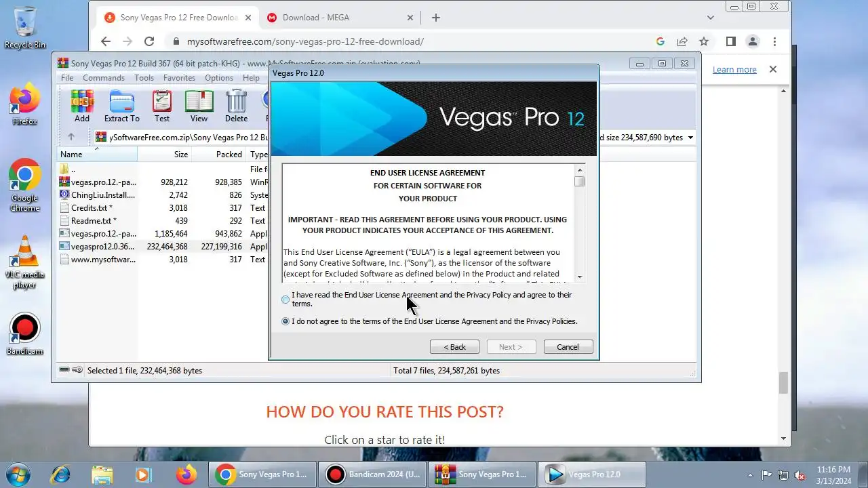Screen dimensions: 868x488
Task: Switch to Download - MEGA tab
Action: click(340, 18)
